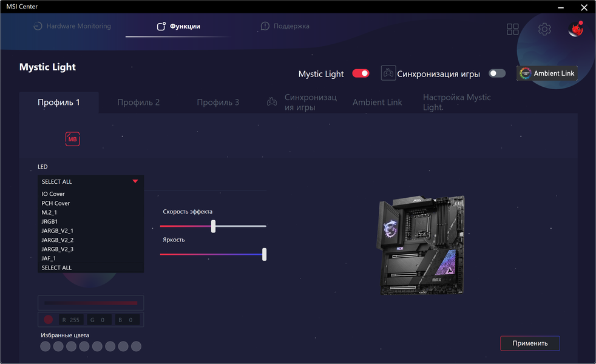Click the Hardware Monitoring gauge icon
The height and width of the screenshot is (364, 596).
38,26
